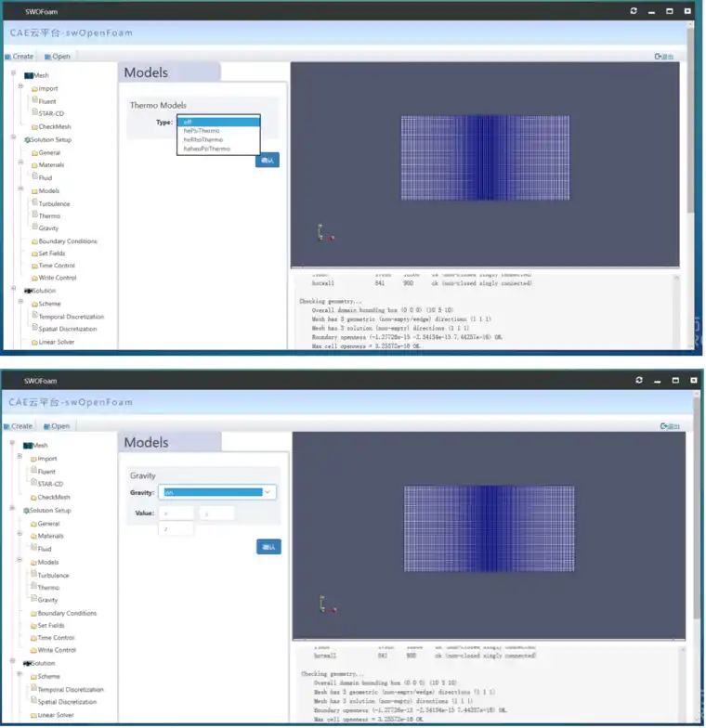Click the Time Control folder icon in bottom window
The width and height of the screenshot is (706, 728).
pos(33,638)
